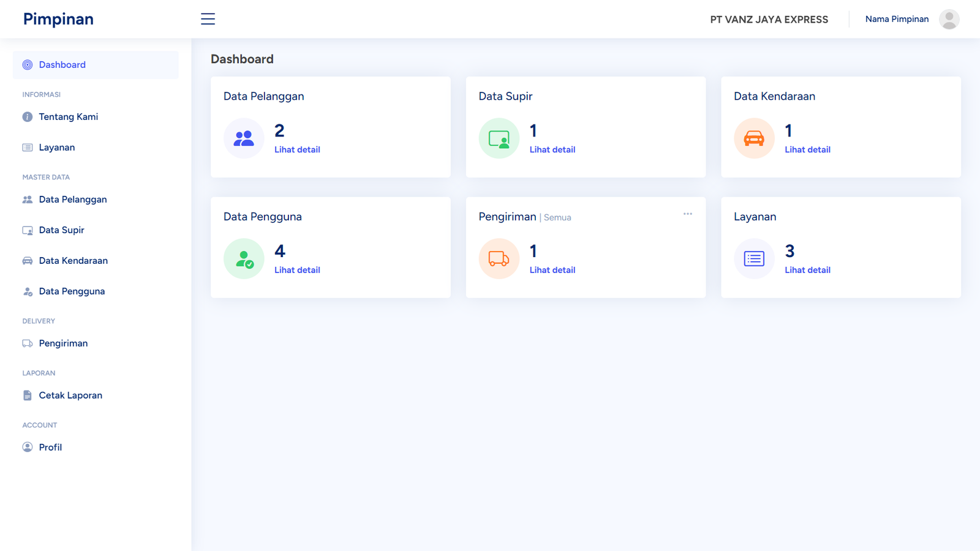Click the Pimpinan logo text
The height and width of the screenshot is (551, 980).
pos(58,19)
